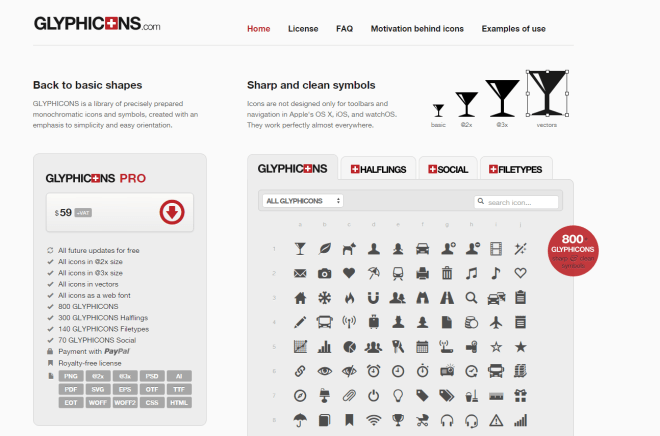
Task: Open the ALL GLYPHICONS category dropdown
Action: 304,201
